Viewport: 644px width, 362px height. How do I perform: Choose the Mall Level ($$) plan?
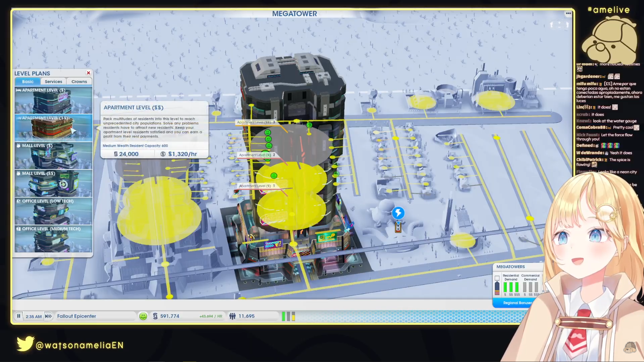pyautogui.click(x=53, y=183)
